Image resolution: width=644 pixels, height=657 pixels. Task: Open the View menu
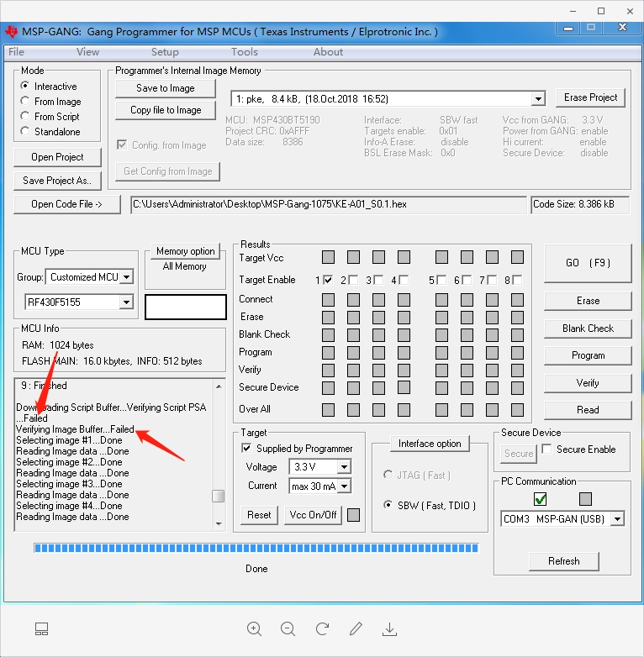[x=87, y=52]
